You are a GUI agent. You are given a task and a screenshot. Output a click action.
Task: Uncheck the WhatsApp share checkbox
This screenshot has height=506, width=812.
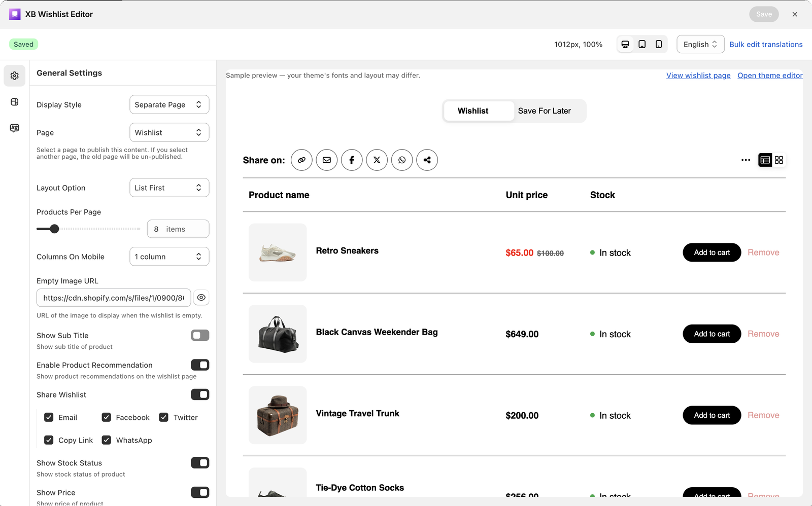tap(107, 440)
